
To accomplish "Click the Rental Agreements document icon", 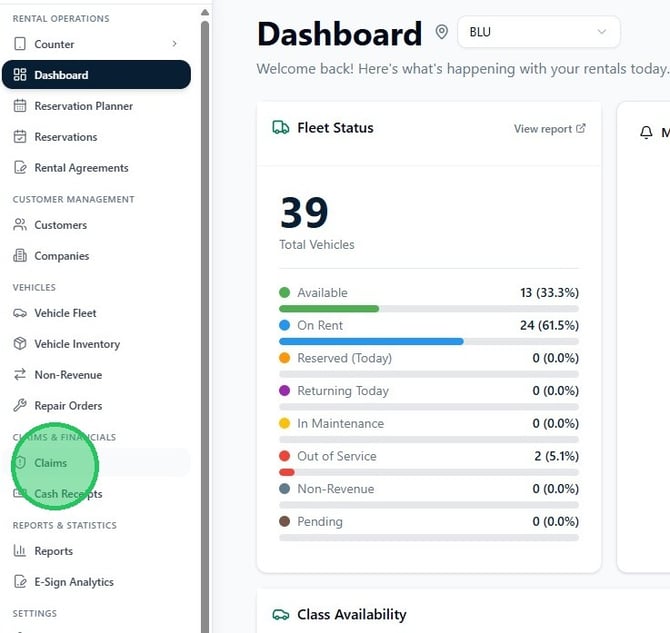I will pos(20,168).
